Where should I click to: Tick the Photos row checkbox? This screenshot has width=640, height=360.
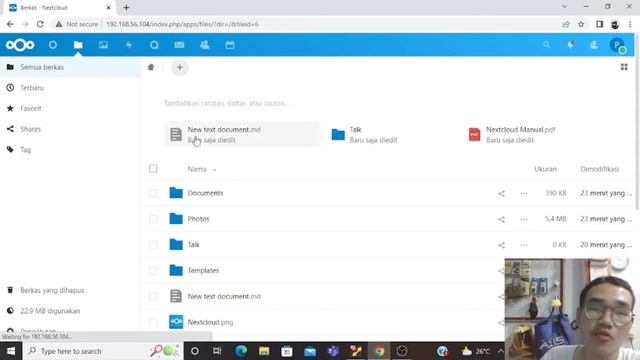pyautogui.click(x=153, y=219)
